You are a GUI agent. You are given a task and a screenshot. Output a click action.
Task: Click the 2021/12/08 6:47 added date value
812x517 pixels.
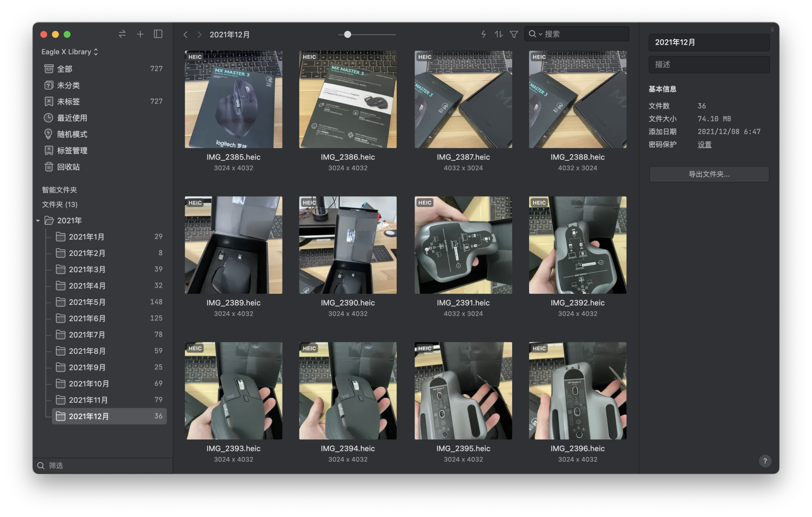(x=729, y=131)
